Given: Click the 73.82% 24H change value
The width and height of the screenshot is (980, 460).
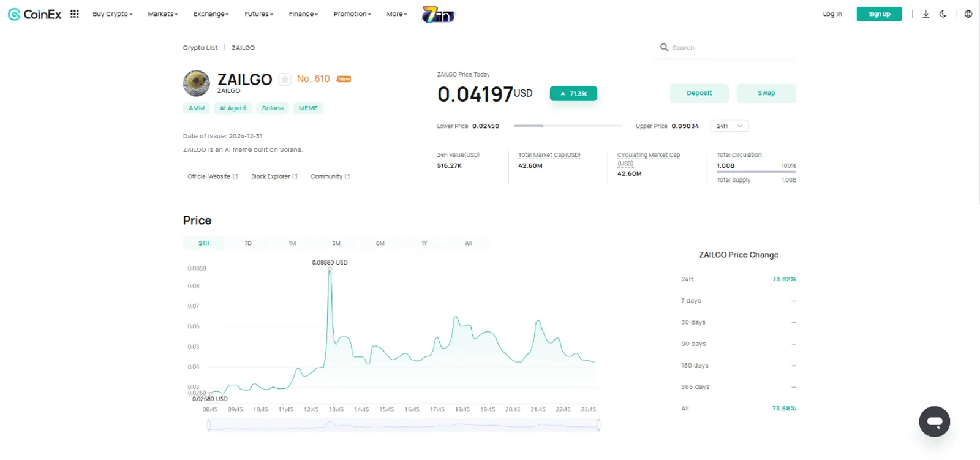Looking at the screenshot, I should 784,279.
